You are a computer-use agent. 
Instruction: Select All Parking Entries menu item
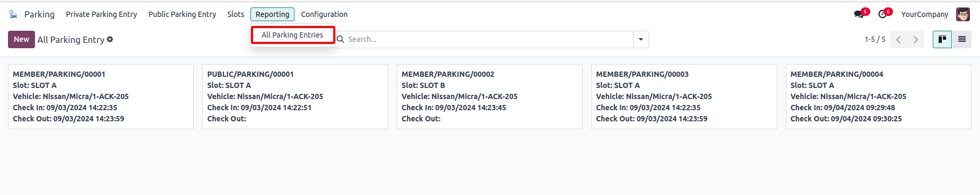coord(292,35)
